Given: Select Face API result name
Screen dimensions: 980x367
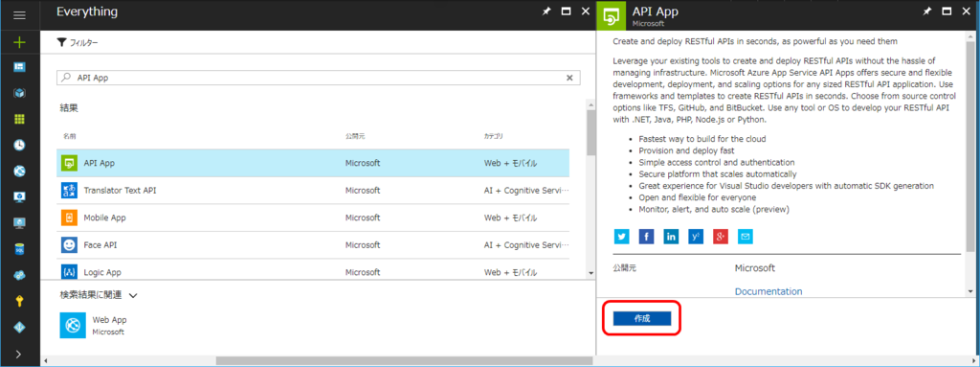Looking at the screenshot, I should [x=100, y=245].
